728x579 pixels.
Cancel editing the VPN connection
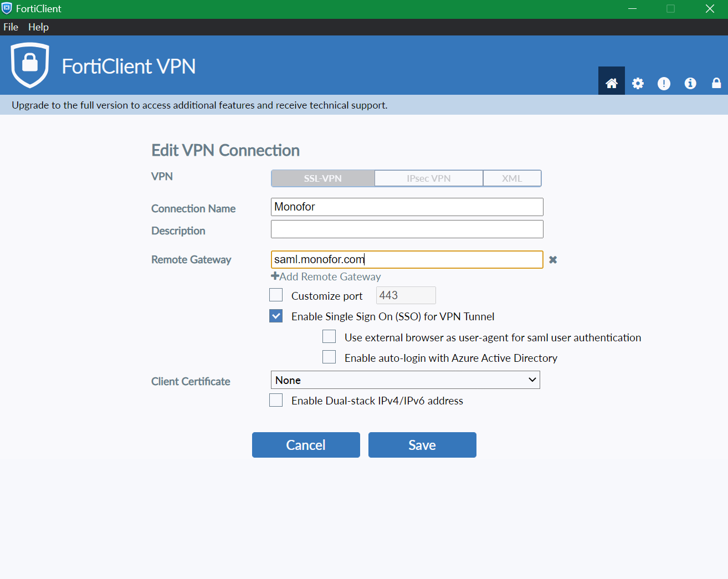pyautogui.click(x=305, y=445)
